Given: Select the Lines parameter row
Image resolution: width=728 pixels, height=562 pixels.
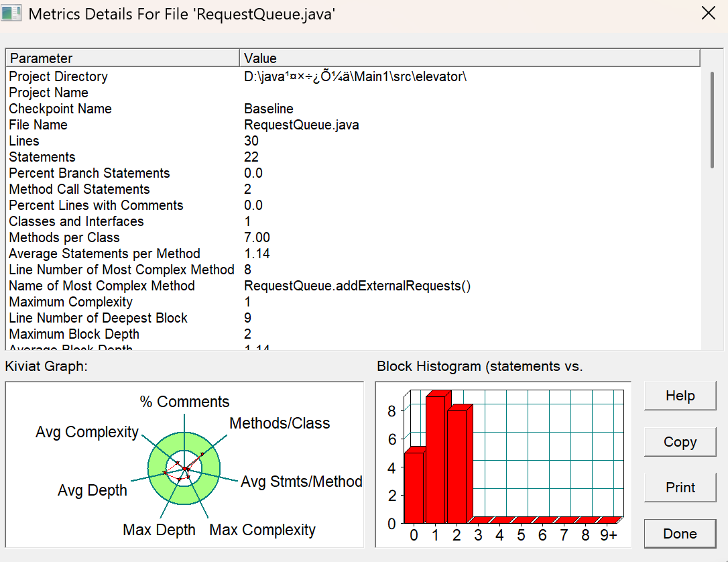Looking at the screenshot, I should 353,141.
